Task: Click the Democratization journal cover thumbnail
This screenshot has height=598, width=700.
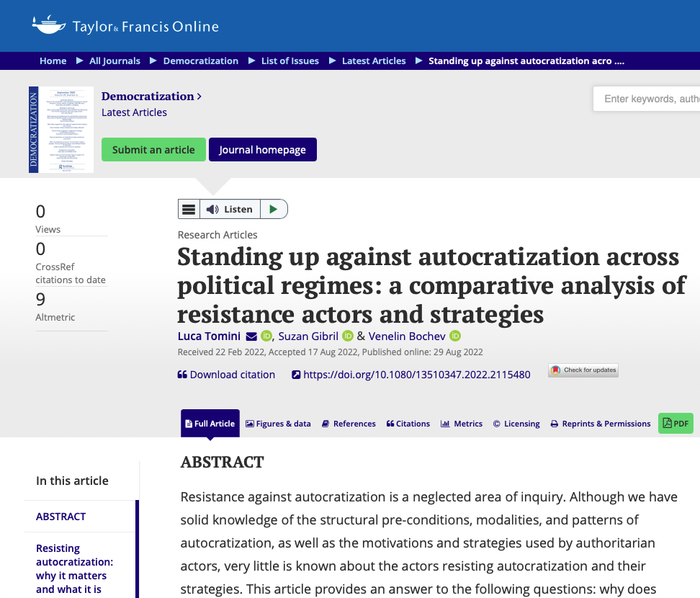Action: point(61,130)
